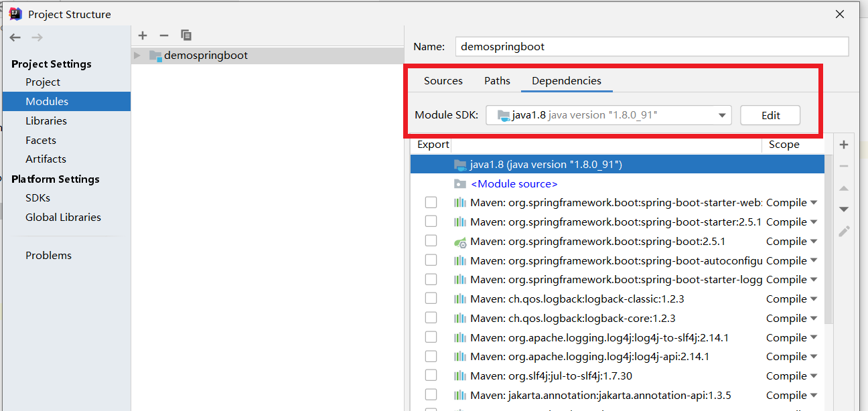Select the java1.8 SDK dependency row
Viewport: 868px width, 411px height.
point(618,164)
